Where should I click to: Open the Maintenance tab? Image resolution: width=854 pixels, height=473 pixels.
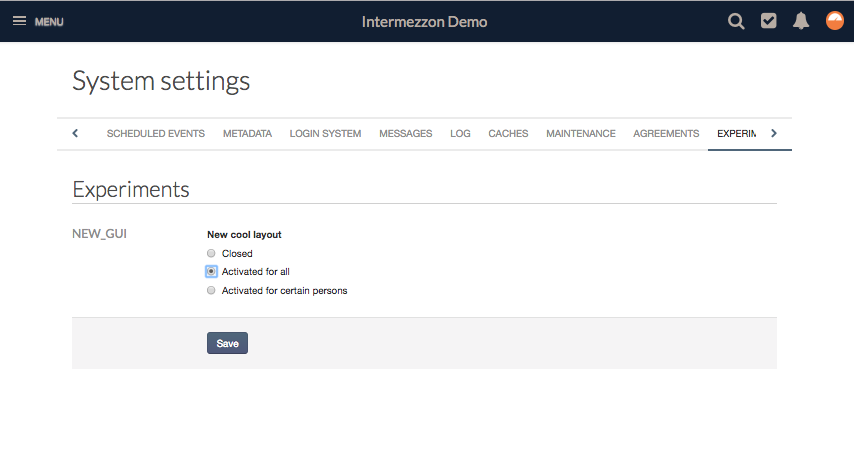click(581, 134)
